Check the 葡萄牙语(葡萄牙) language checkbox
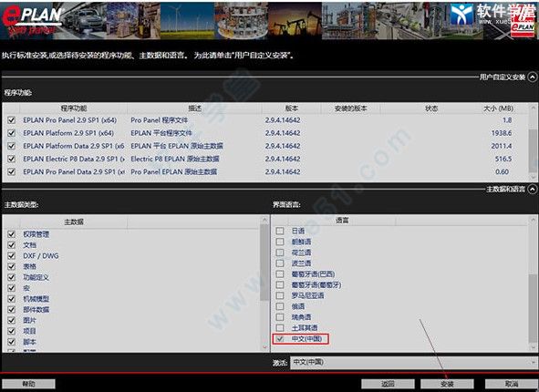The height and width of the screenshot is (392, 539). coord(280,284)
